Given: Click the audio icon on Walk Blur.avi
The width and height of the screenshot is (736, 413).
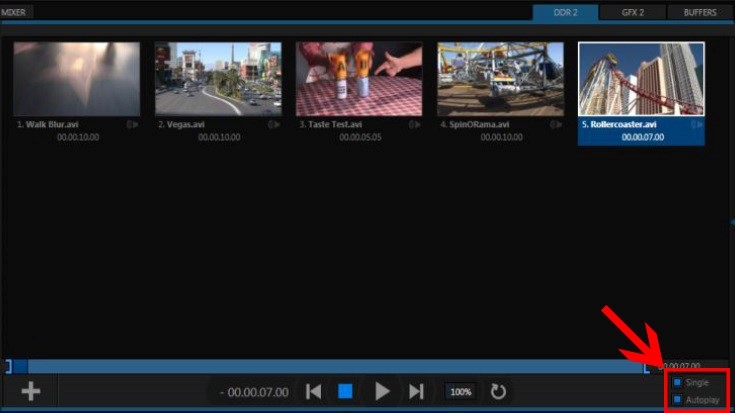Looking at the screenshot, I should point(133,125).
